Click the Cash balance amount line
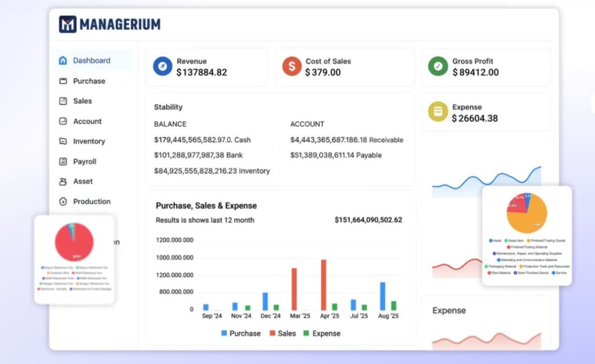Screen dimensions: 595x364 click(x=202, y=140)
